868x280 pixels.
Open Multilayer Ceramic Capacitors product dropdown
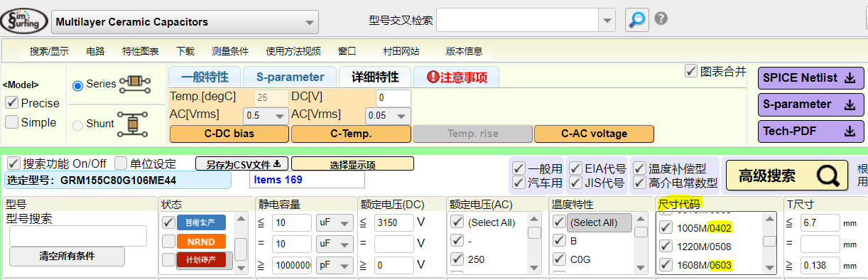(x=184, y=22)
